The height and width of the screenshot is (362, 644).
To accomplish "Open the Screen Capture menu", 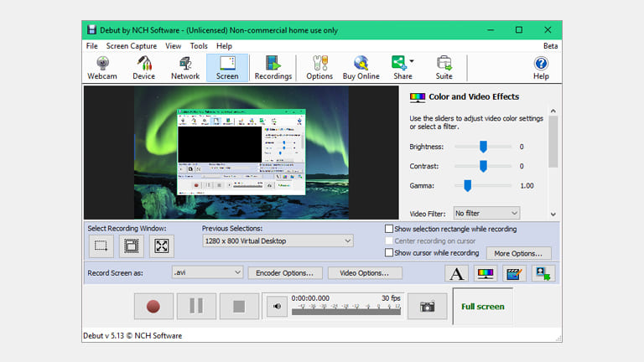I will coord(132,46).
